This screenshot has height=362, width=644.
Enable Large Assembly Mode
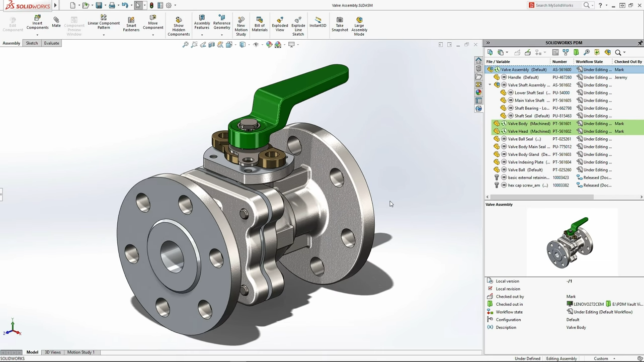coord(359,24)
